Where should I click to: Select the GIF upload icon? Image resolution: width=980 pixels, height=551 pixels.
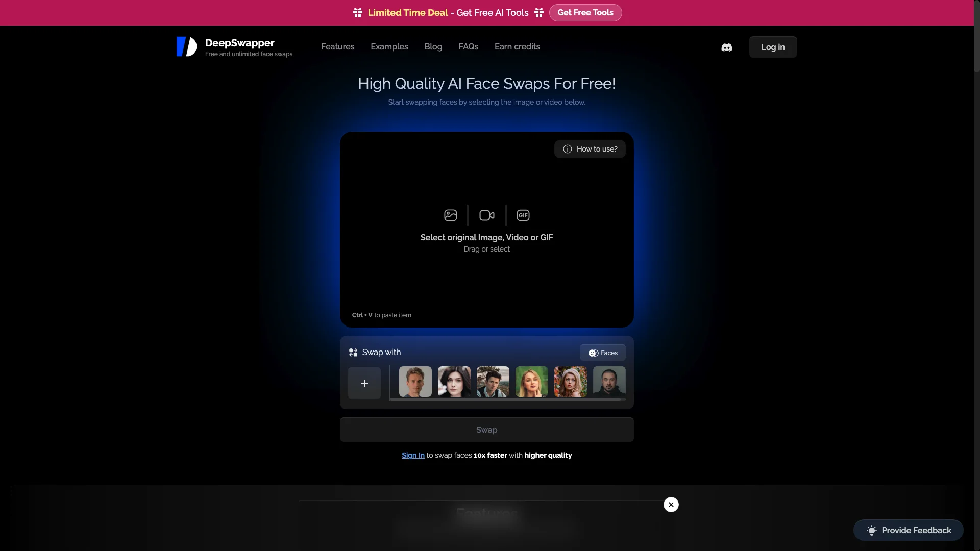(523, 215)
